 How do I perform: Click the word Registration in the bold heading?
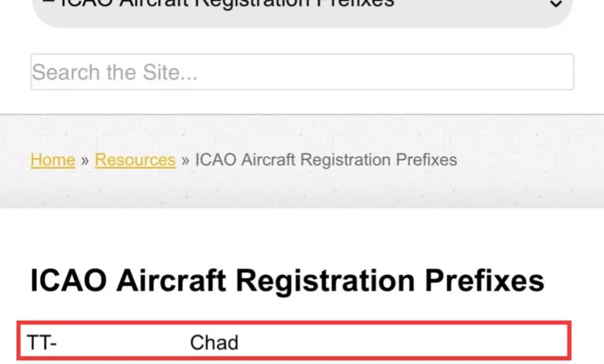point(325,282)
